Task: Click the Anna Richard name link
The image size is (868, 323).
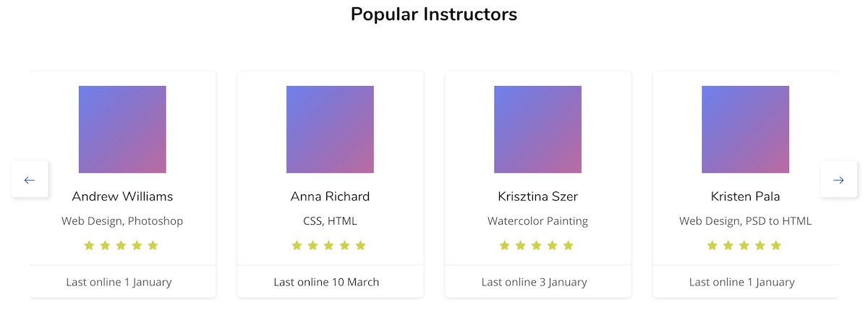Action: pos(330,197)
